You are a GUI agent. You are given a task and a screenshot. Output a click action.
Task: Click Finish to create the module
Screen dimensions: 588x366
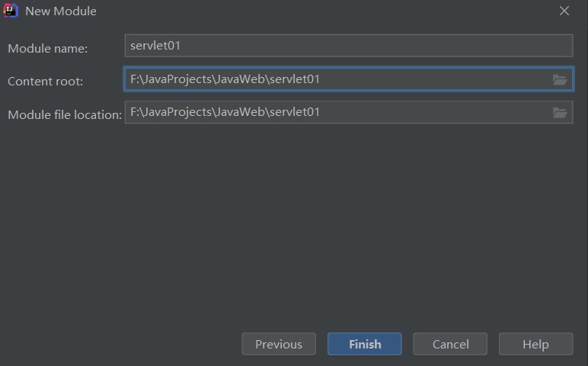click(365, 344)
